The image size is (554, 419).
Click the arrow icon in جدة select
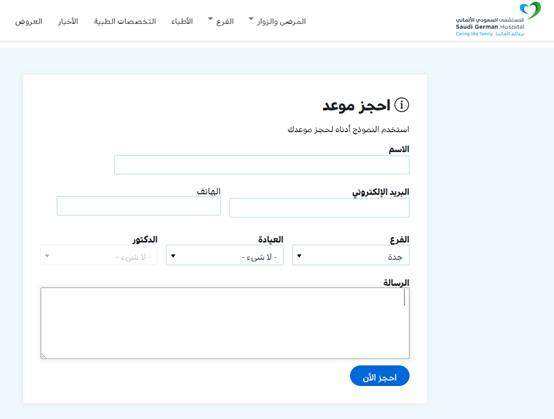pos(299,255)
